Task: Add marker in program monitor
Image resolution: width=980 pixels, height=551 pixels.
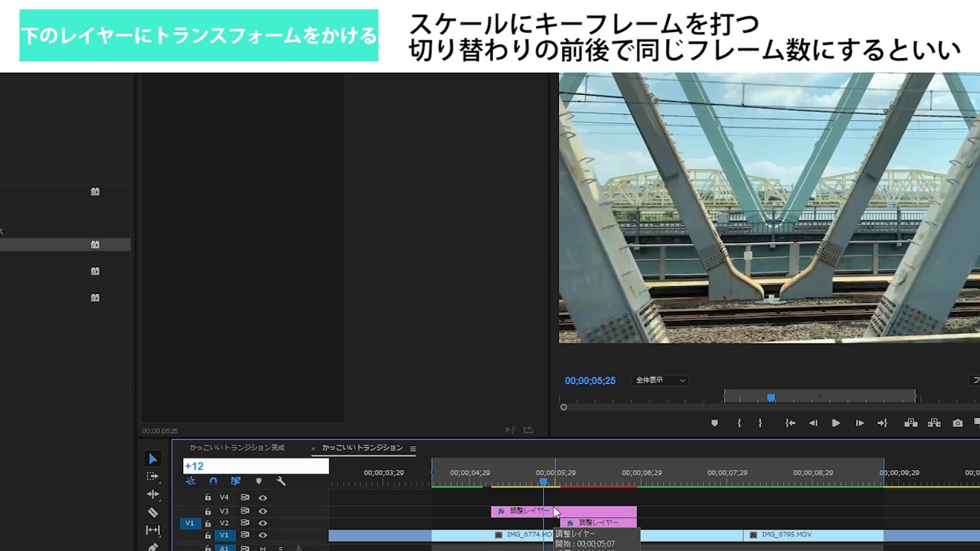Action: pos(714,423)
